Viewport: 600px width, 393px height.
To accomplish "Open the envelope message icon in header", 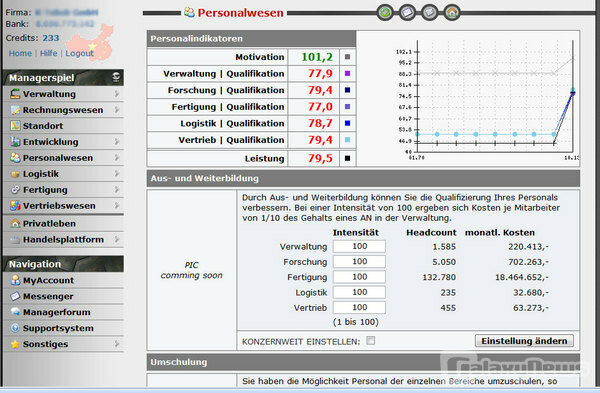I will click(407, 13).
